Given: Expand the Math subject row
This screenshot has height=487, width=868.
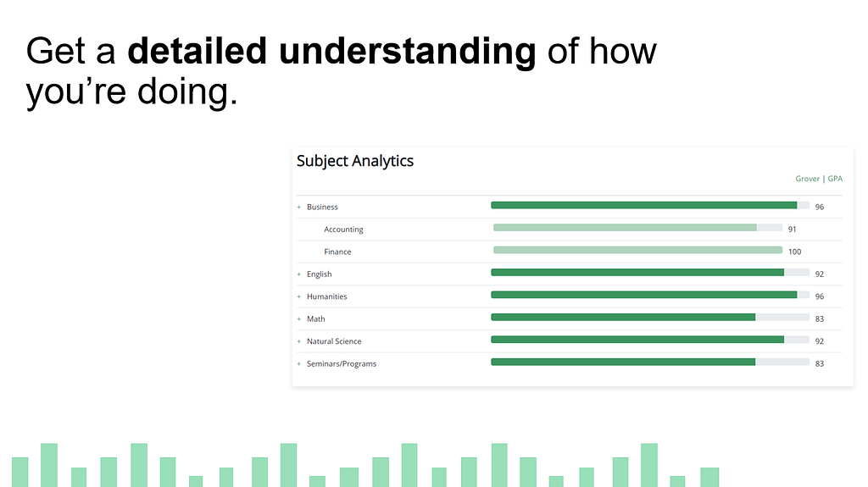Looking at the screenshot, I should pos(298,319).
